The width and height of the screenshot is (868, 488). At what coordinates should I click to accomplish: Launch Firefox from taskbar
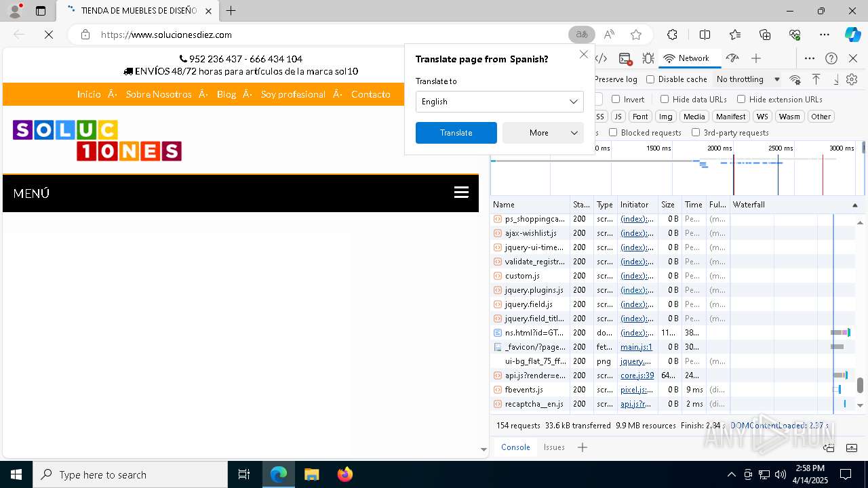(x=345, y=474)
